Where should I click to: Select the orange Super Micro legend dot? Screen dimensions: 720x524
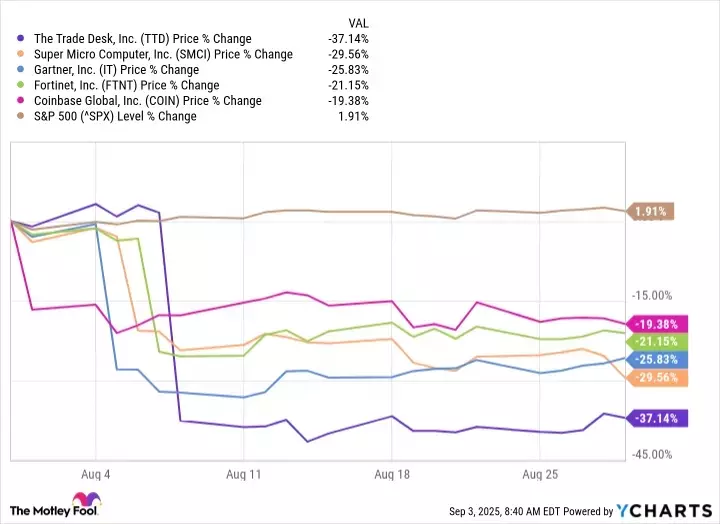22,54
